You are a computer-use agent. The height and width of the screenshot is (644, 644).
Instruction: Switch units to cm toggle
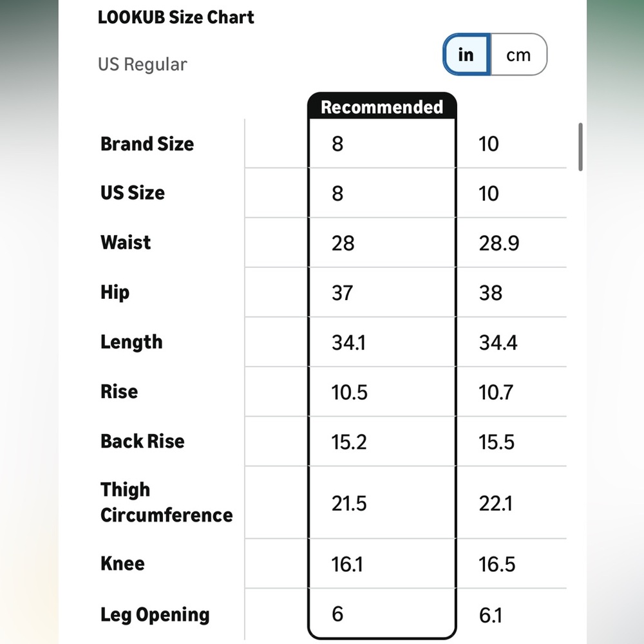[x=518, y=55]
